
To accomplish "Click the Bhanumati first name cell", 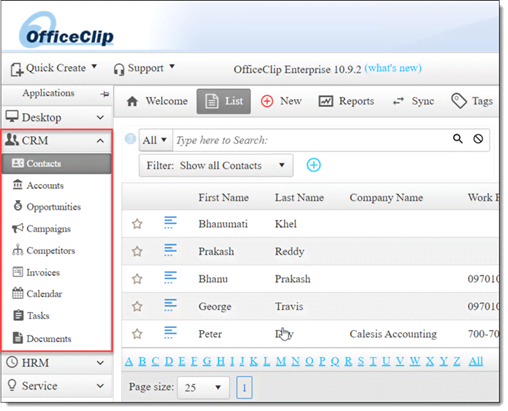I will (x=223, y=224).
